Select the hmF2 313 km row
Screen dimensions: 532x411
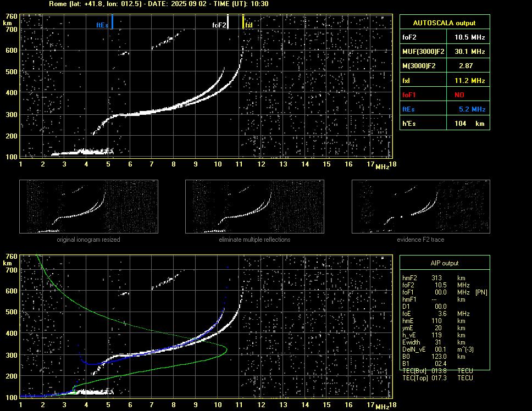pyautogui.click(x=433, y=277)
